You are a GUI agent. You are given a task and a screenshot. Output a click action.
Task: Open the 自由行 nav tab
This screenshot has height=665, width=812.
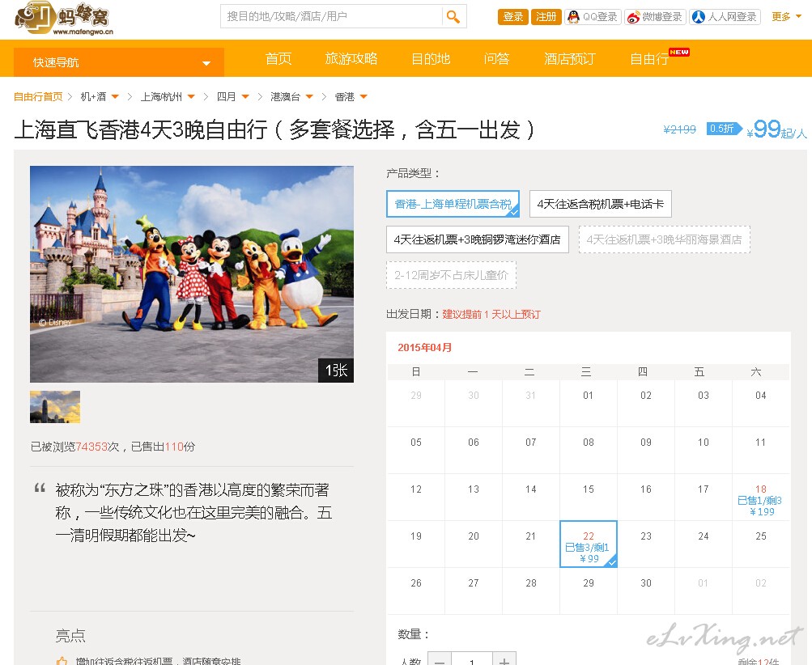[x=649, y=58]
